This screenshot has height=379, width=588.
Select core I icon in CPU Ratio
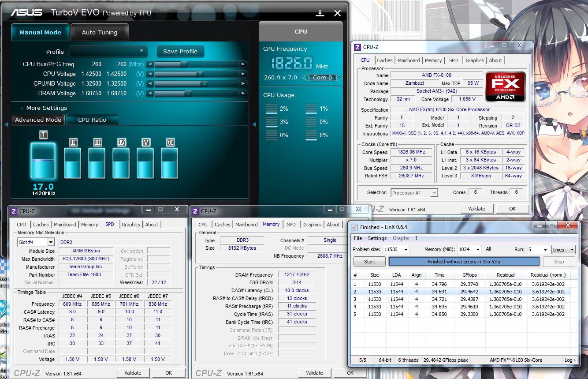(x=43, y=135)
